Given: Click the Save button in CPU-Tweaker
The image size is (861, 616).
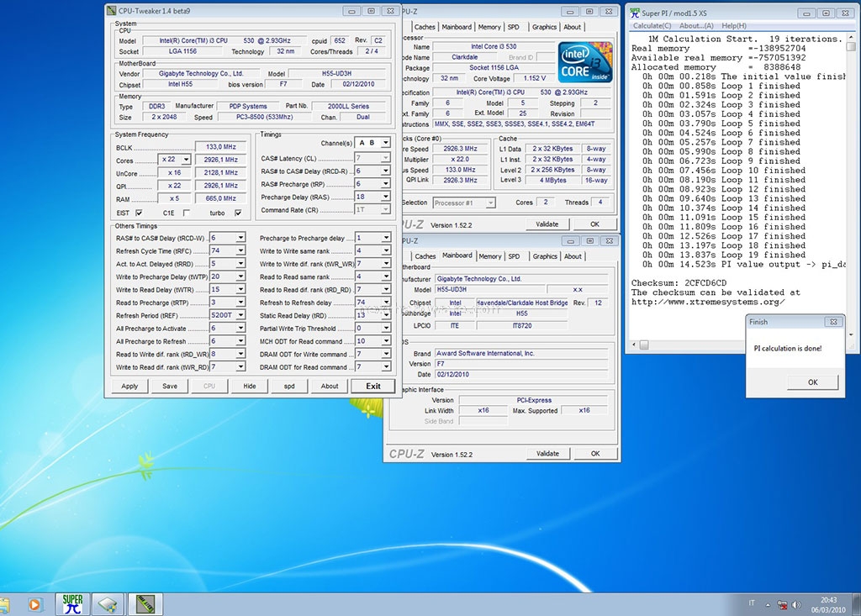Looking at the screenshot, I should 170,386.
